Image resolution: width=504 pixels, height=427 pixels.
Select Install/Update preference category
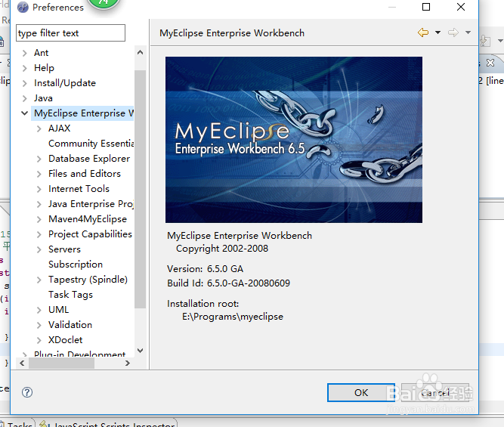(x=65, y=83)
